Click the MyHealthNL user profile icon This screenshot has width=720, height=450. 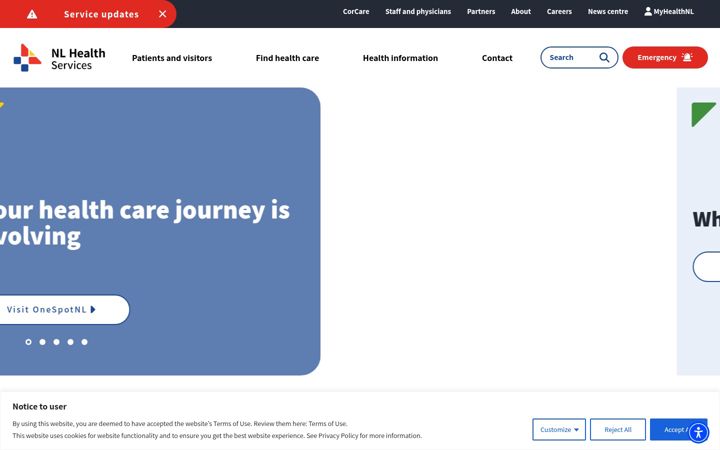[x=648, y=11]
